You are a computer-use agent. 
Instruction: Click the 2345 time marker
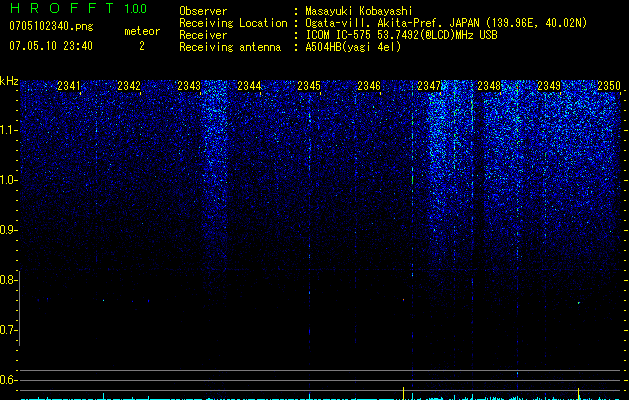coord(309,86)
